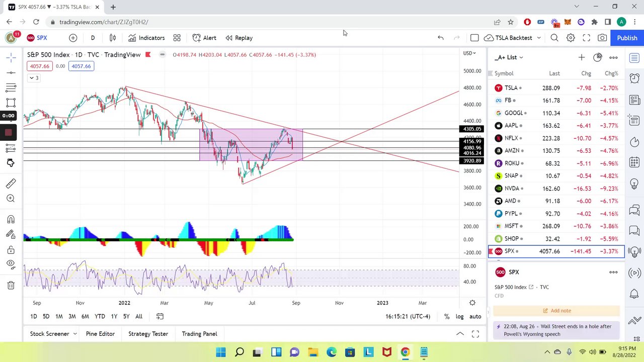This screenshot has width=644, height=362.
Task: Open quick search magnifier in toolbar
Action: tap(554, 38)
